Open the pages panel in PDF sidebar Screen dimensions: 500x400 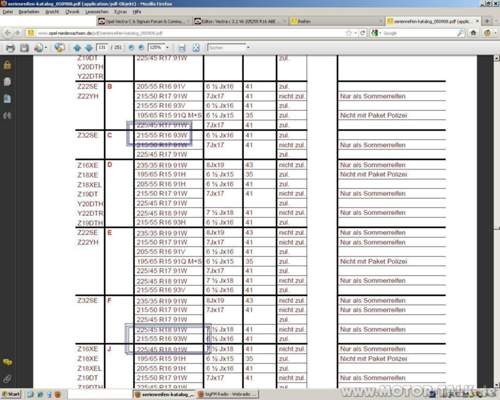7,82
